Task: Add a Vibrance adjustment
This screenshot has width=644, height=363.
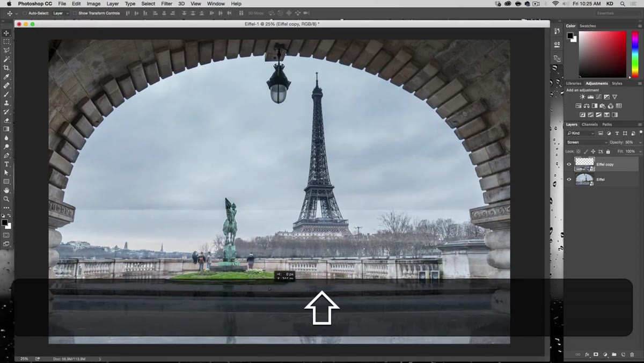Action: pos(614,97)
